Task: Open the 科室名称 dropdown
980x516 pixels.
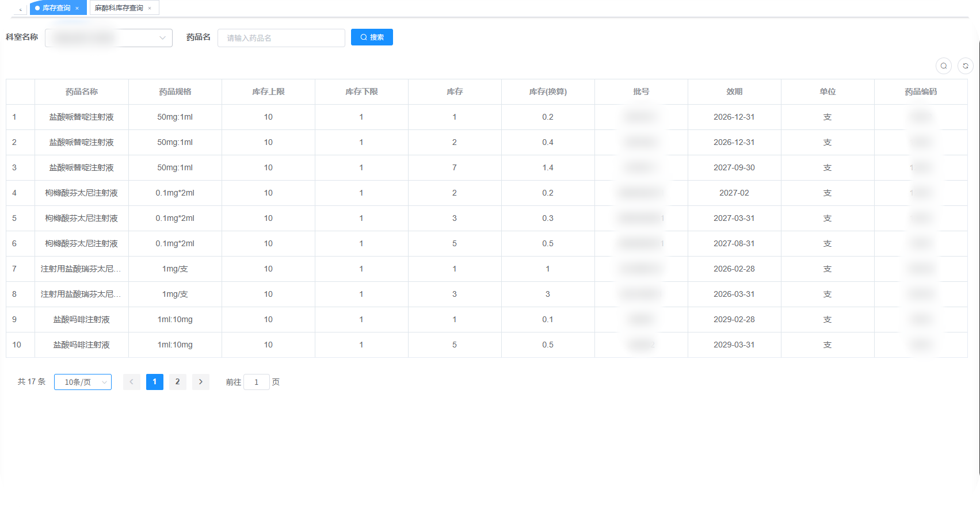Action: 109,38
